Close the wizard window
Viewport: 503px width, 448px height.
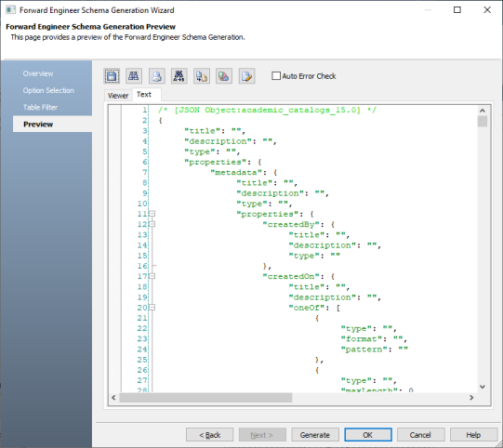(x=487, y=10)
